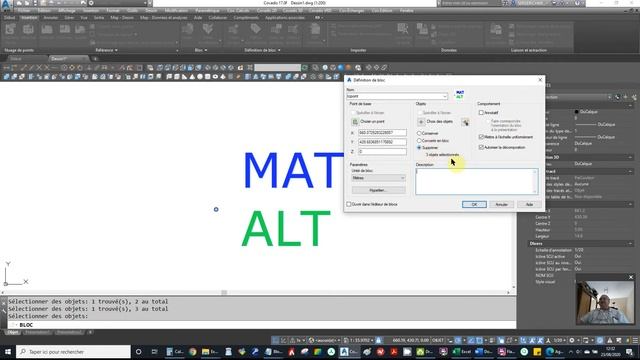Open quick select icon beside Choix des objets

point(465,122)
